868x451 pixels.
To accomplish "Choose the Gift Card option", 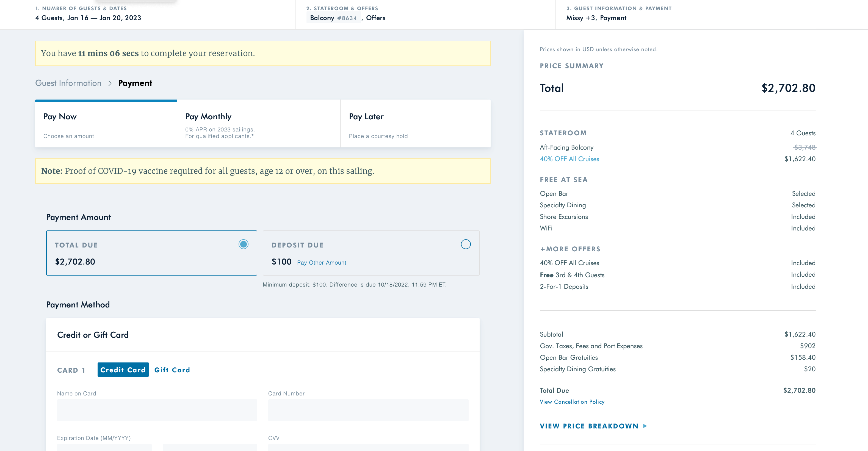I will click(172, 370).
